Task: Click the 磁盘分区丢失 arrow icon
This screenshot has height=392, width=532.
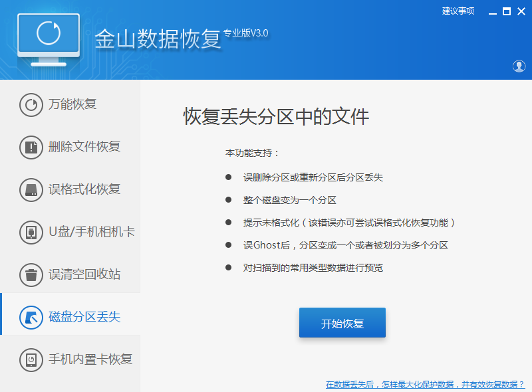Action: pyautogui.click(x=31, y=317)
